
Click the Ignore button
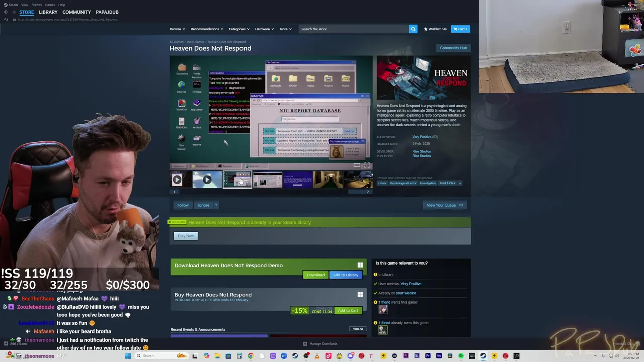[203, 205]
